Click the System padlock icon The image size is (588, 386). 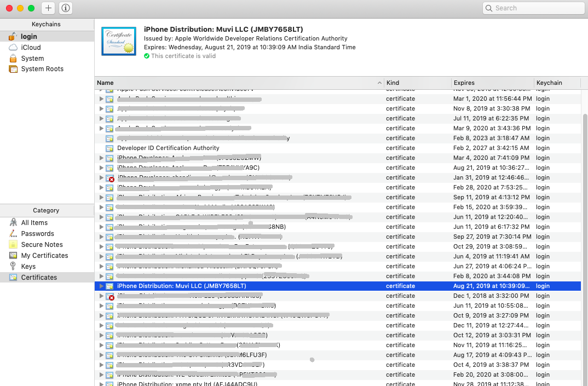[x=13, y=58]
